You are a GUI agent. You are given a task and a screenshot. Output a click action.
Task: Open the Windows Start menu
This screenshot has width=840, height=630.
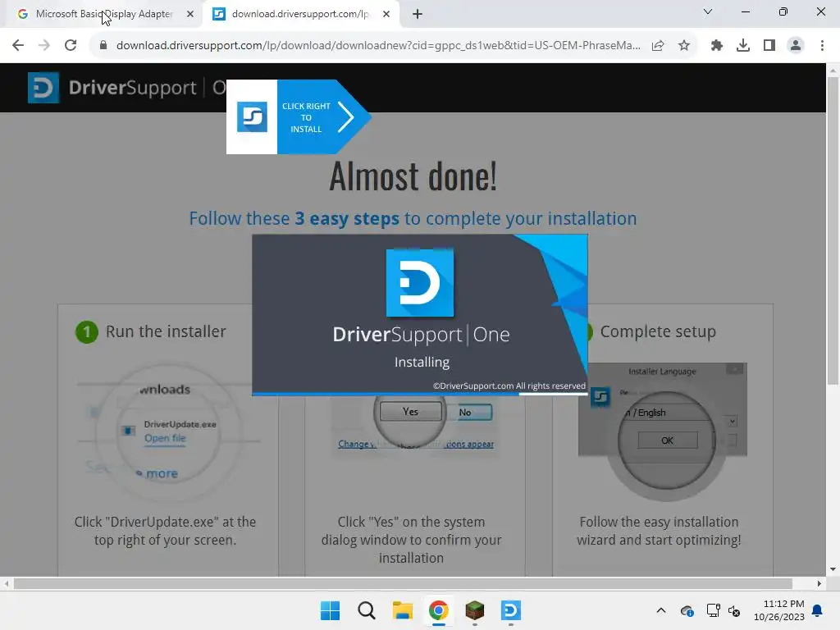click(x=330, y=610)
